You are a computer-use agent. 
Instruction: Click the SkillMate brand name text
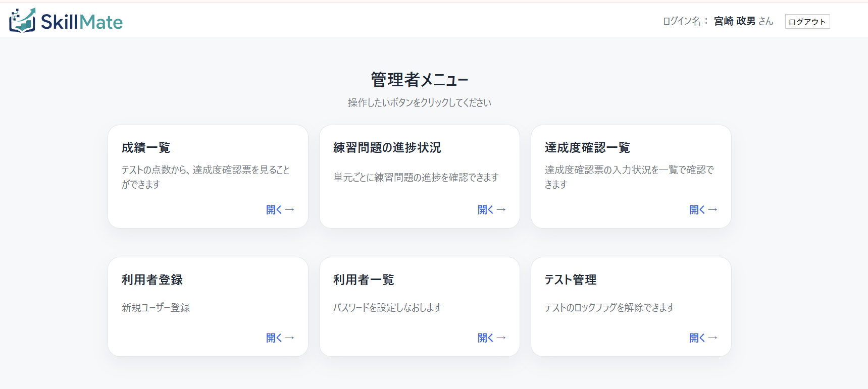tap(82, 22)
